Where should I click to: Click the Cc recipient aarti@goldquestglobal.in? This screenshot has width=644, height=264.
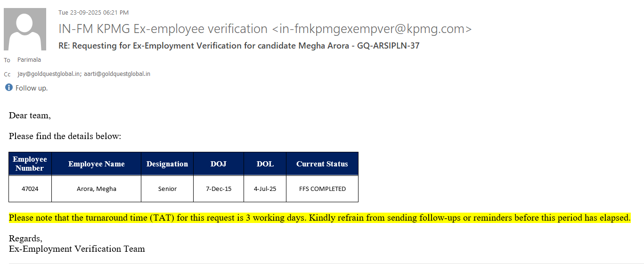click(x=117, y=74)
